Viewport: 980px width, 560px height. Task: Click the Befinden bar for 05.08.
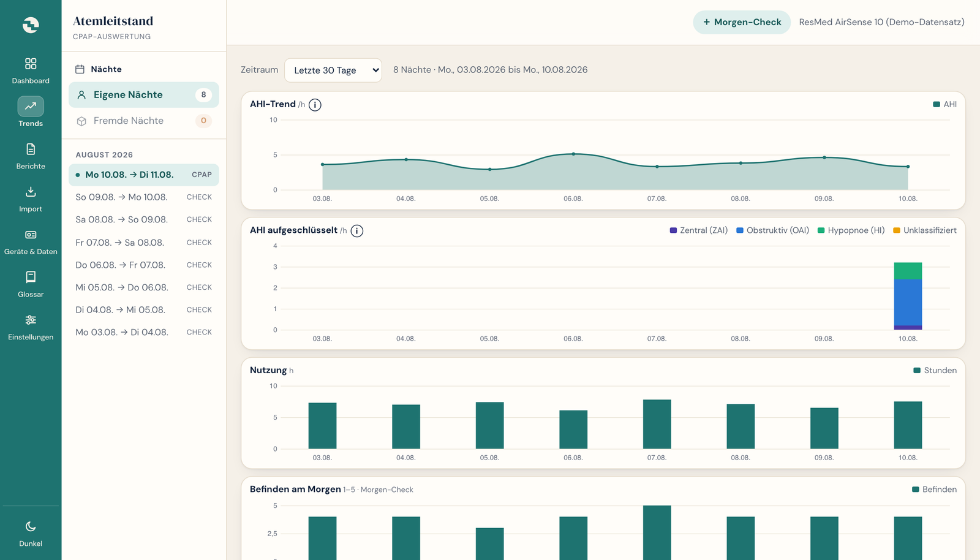tap(489, 543)
